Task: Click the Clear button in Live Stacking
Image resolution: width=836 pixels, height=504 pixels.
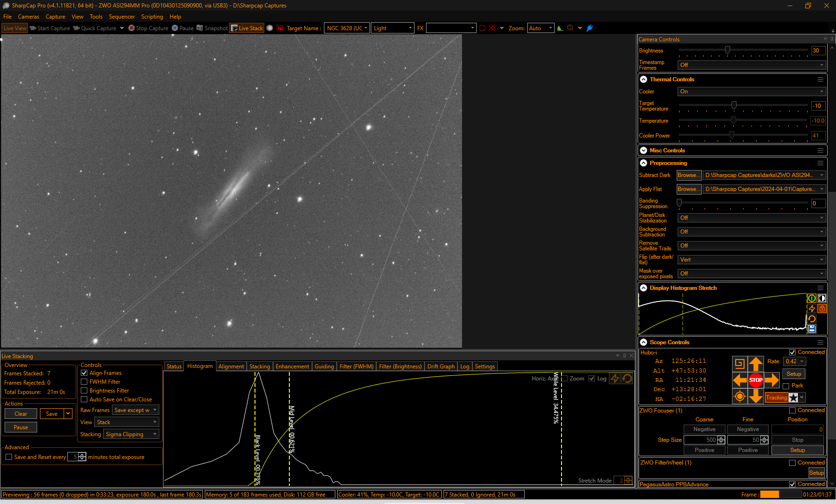Action: coord(21,414)
